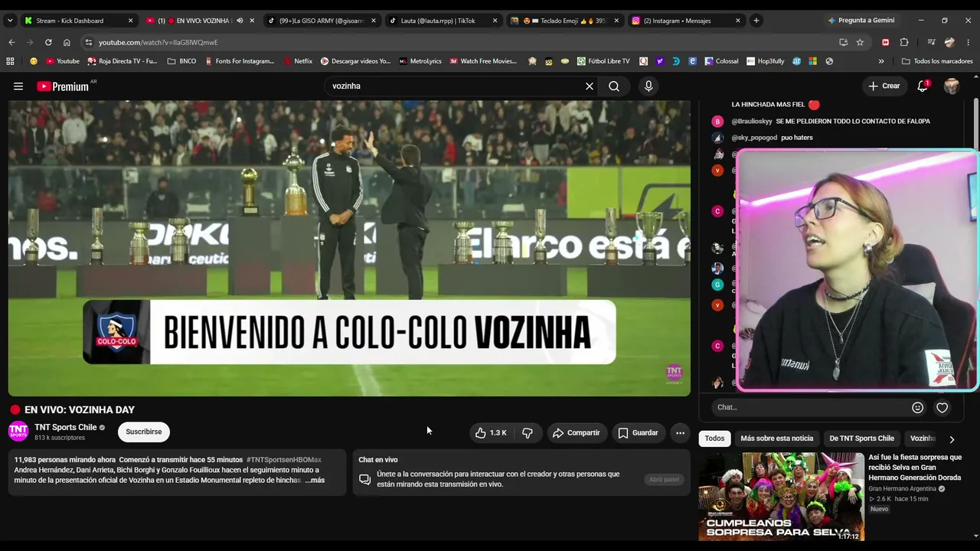Open YouTube notifications bell
The width and height of the screenshot is (980, 551).
923,86
